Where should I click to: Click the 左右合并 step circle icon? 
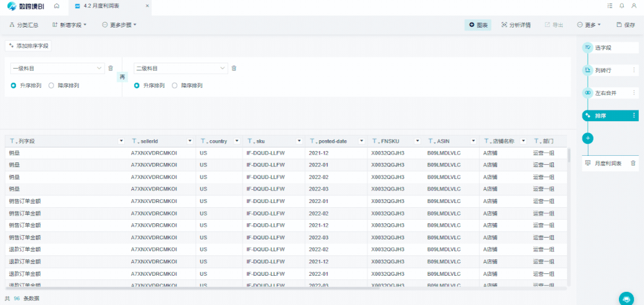click(588, 93)
